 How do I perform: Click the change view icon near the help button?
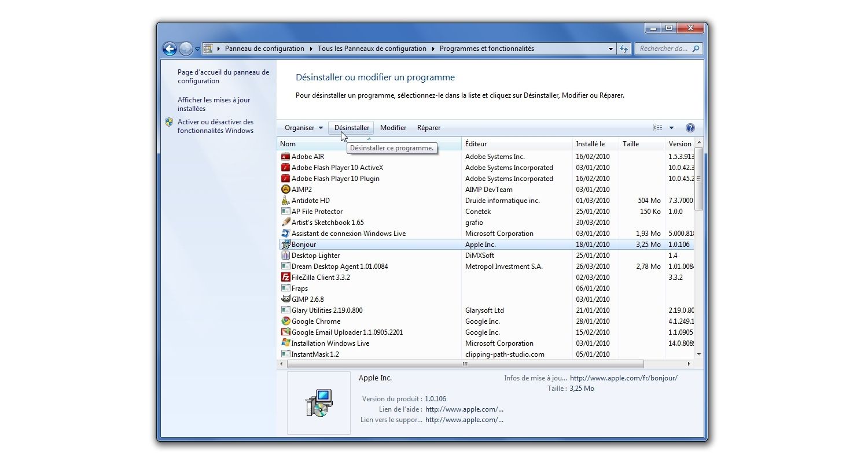pyautogui.click(x=657, y=127)
